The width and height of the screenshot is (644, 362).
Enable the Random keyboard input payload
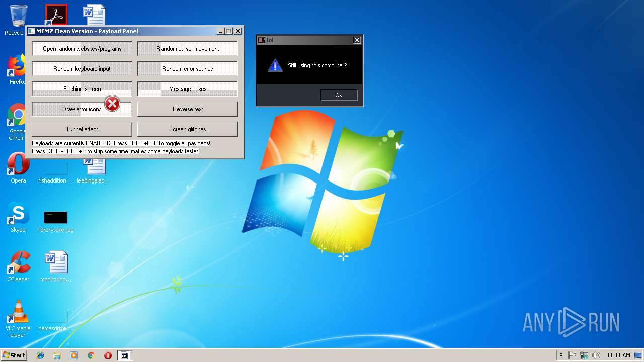(82, 69)
